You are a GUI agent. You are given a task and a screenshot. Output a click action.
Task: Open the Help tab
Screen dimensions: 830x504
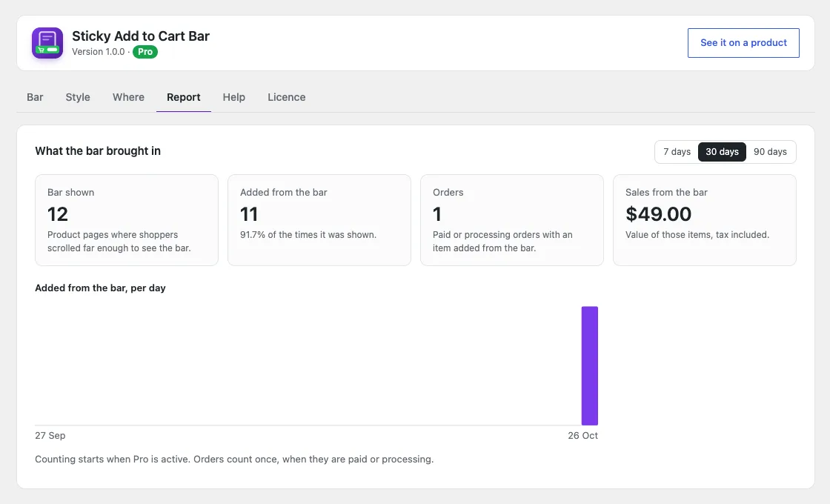coord(234,97)
